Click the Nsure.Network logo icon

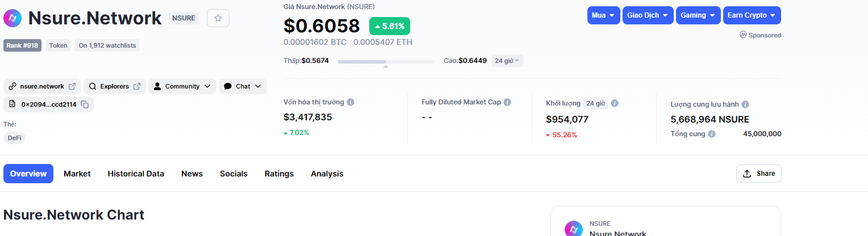tap(12, 18)
